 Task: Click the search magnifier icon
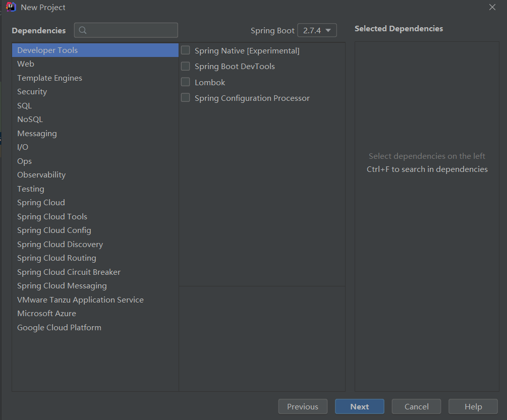[83, 30]
